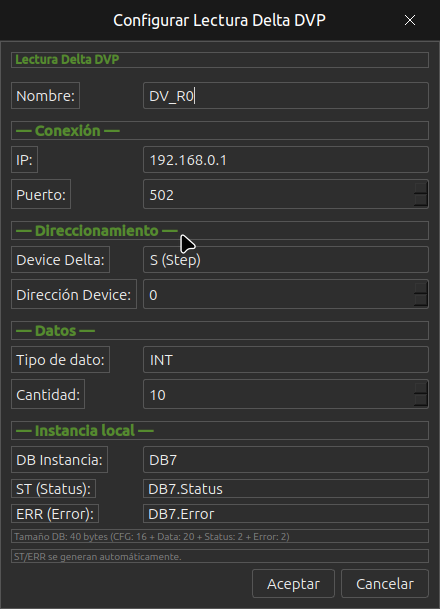The width and height of the screenshot is (440, 609).
Task: Increase the Puerto value with up arrow
Action: (x=421, y=188)
